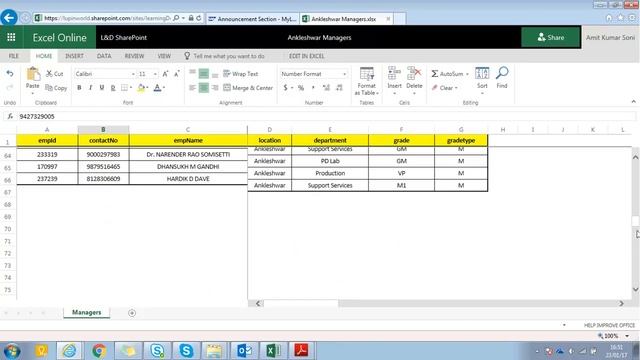Click the Share button
The width and height of the screenshot is (640, 360).
pos(551,37)
